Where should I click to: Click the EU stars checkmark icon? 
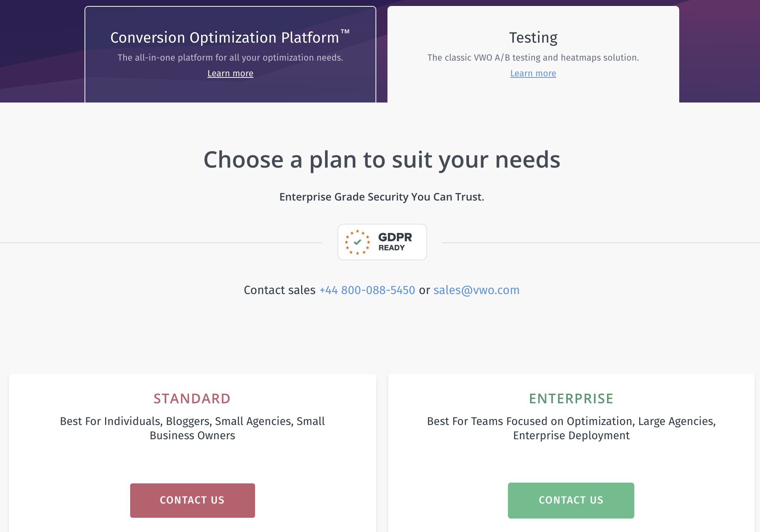click(358, 242)
